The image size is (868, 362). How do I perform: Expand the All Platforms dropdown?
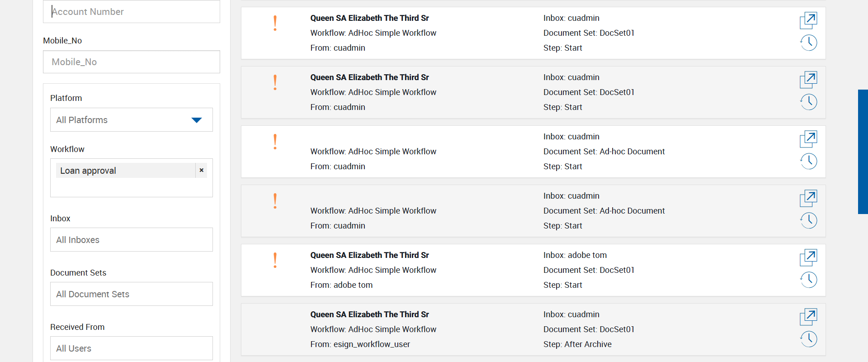pyautogui.click(x=196, y=120)
